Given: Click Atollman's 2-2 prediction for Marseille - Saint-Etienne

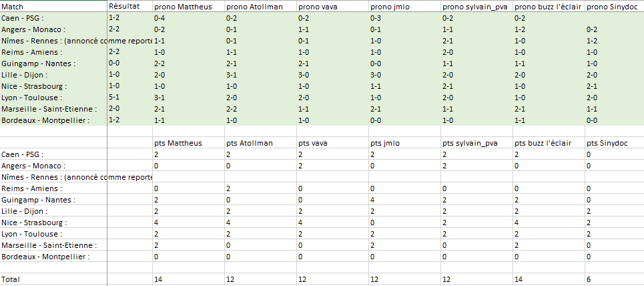Looking at the screenshot, I should (x=232, y=108).
